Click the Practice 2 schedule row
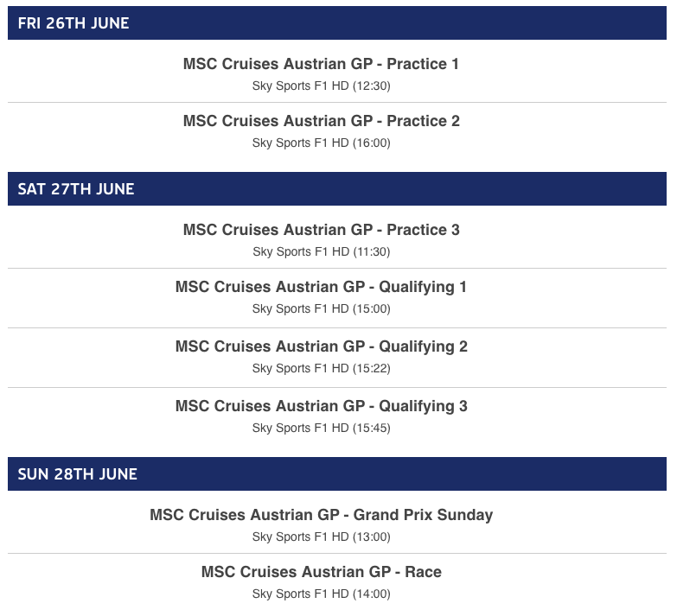Screen dimensions: 677x616 coord(337,131)
